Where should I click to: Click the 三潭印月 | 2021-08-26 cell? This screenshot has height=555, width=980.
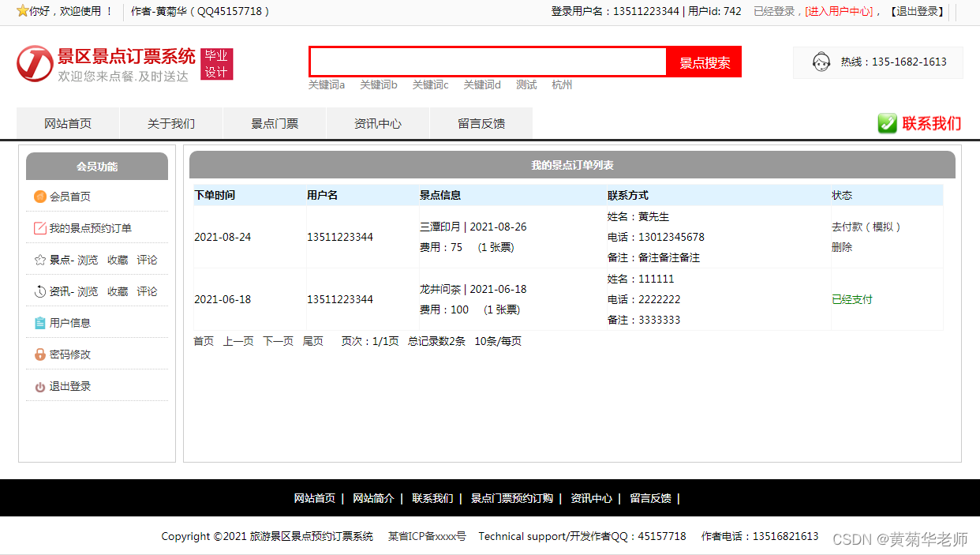click(473, 227)
